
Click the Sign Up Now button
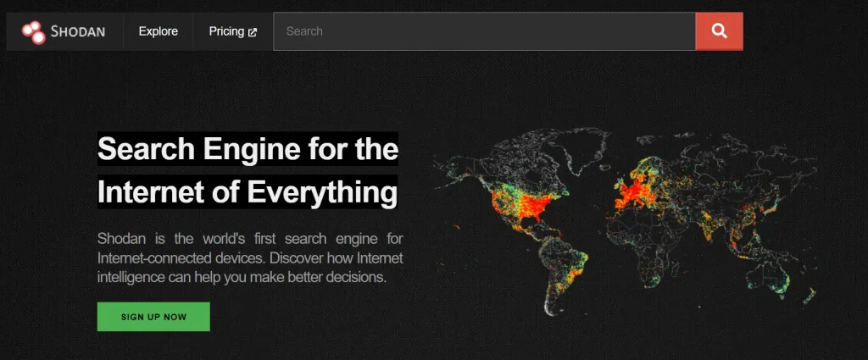(153, 317)
